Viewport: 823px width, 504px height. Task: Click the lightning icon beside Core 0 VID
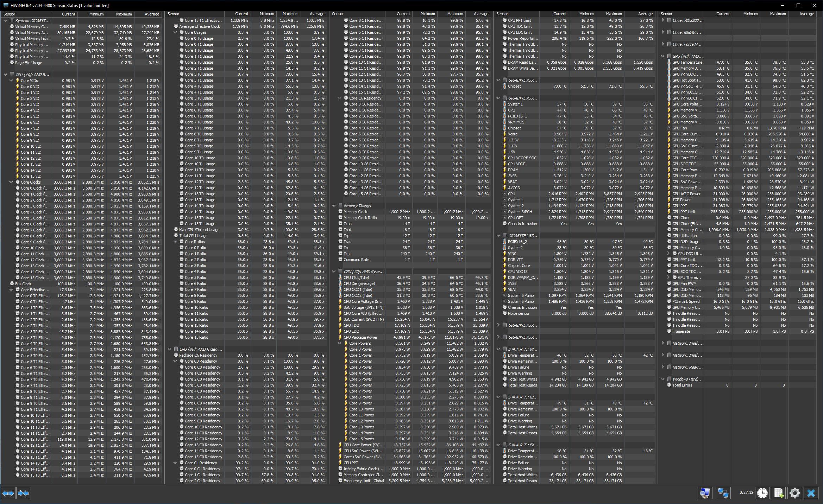click(17, 87)
